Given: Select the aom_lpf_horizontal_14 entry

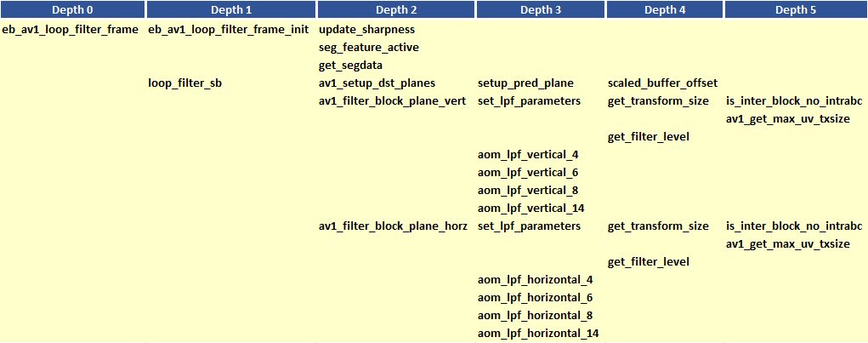Looking at the screenshot, I should [538, 334].
